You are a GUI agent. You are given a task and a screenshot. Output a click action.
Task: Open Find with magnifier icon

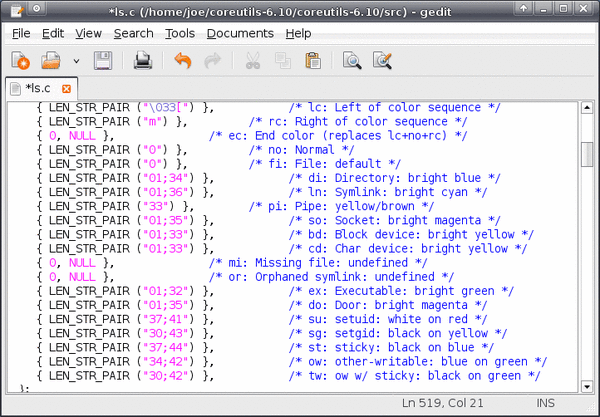(352, 60)
